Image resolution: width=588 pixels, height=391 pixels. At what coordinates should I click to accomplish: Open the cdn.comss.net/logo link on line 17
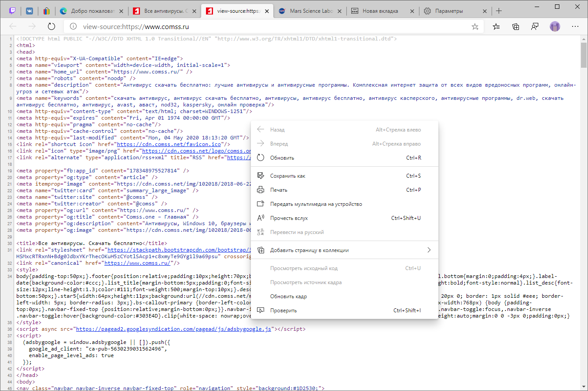pos(195,151)
